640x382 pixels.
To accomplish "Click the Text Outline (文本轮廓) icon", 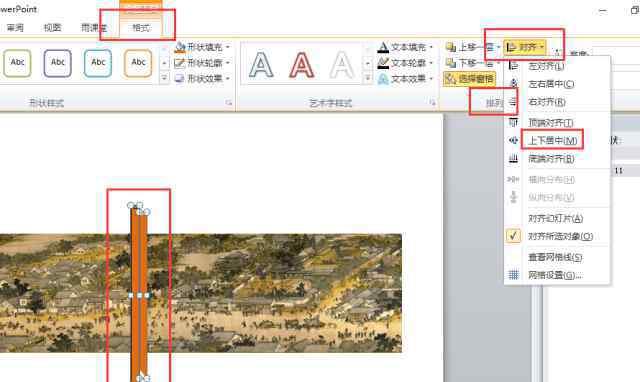I will click(383, 63).
